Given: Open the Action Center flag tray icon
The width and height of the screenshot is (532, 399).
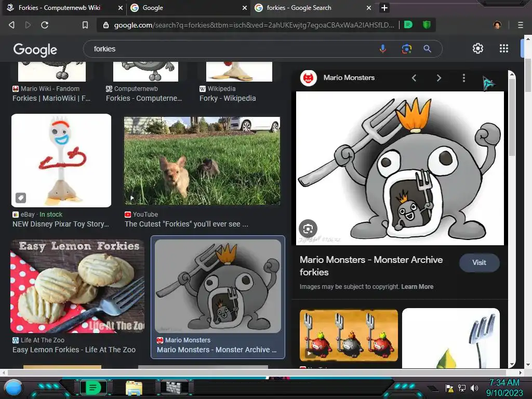Looking at the screenshot, I should [x=449, y=388].
